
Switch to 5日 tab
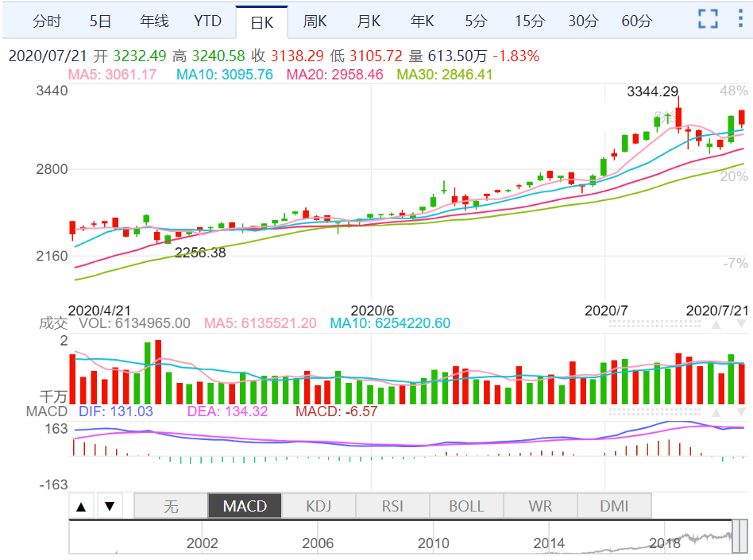(100, 21)
